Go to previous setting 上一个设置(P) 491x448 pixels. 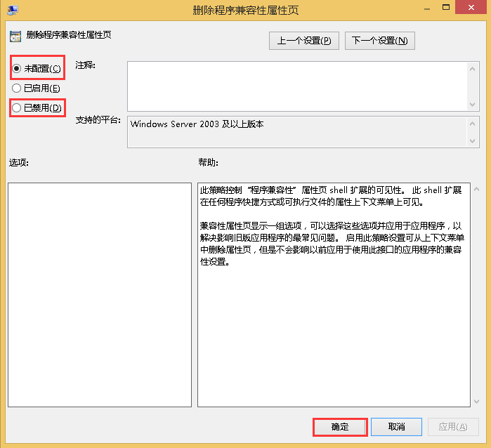[304, 41]
